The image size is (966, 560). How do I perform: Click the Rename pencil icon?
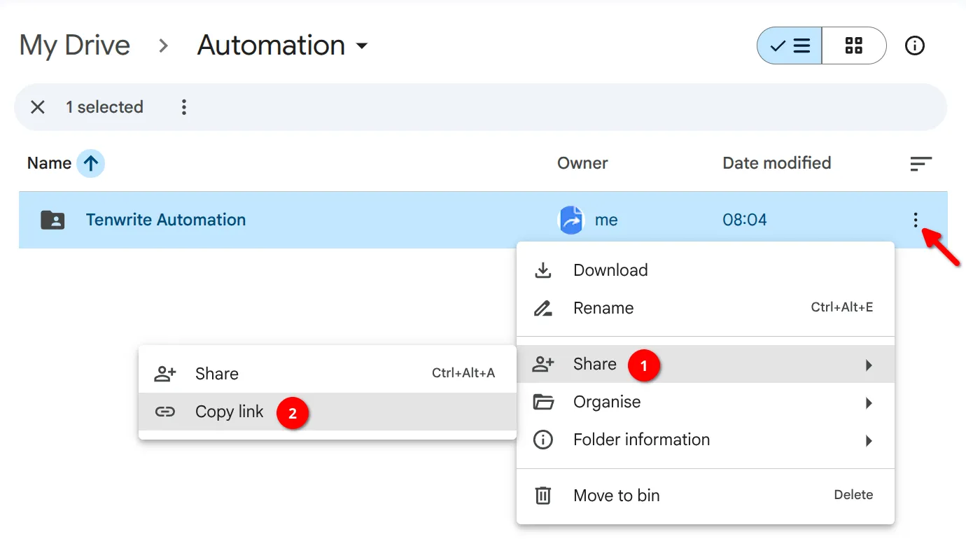[543, 308]
